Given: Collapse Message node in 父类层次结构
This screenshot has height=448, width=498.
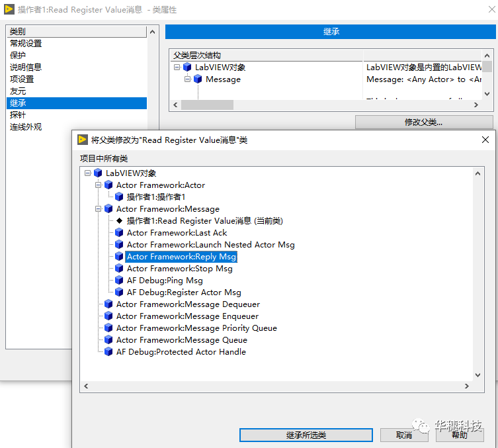Looking at the screenshot, I should tap(187, 79).
